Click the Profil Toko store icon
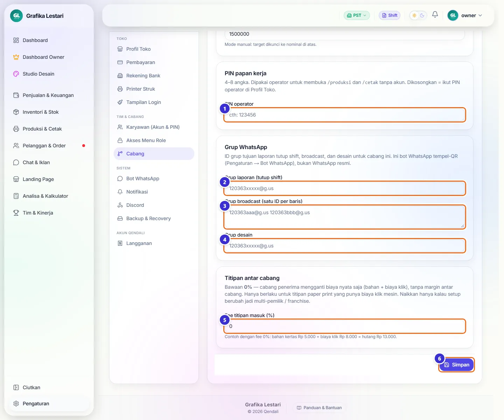Viewport: 504px width, 420px height. pos(120,49)
